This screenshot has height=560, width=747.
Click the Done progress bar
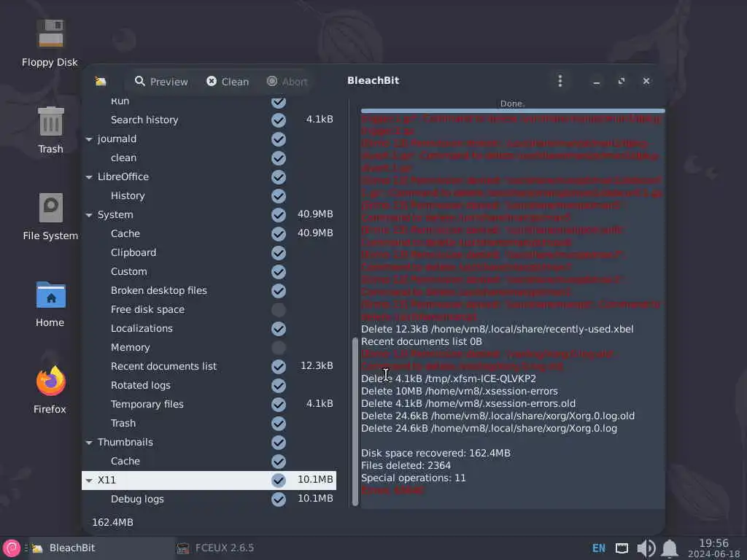(x=513, y=111)
